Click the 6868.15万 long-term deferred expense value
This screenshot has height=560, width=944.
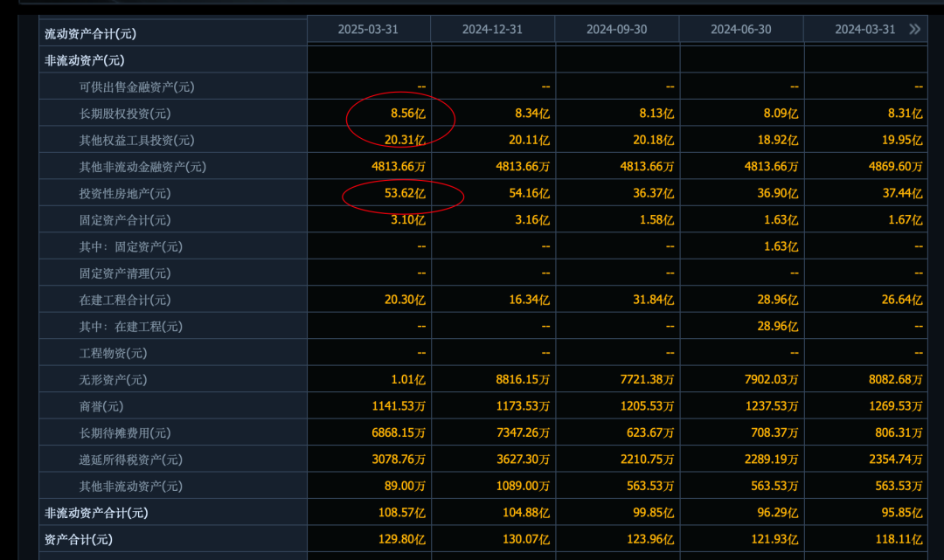(399, 432)
